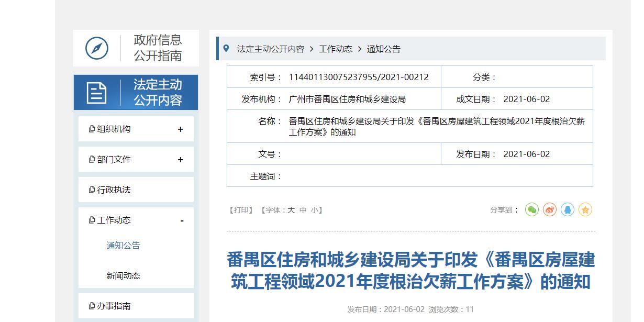Expand the 组织机构 section
The height and width of the screenshot is (322, 644).
pyautogui.click(x=181, y=128)
